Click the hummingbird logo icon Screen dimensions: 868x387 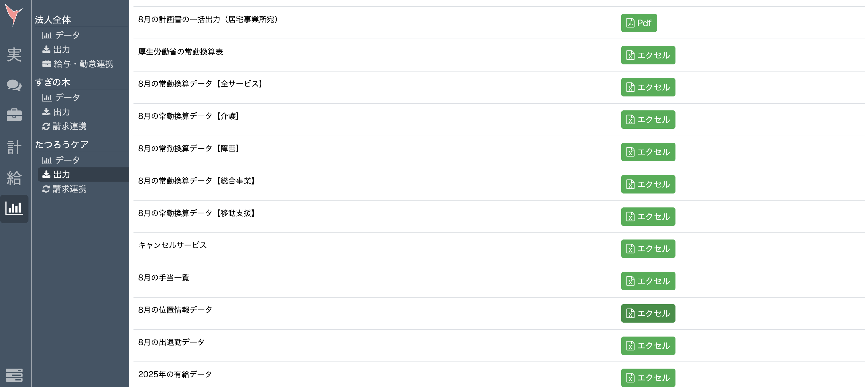tap(14, 15)
